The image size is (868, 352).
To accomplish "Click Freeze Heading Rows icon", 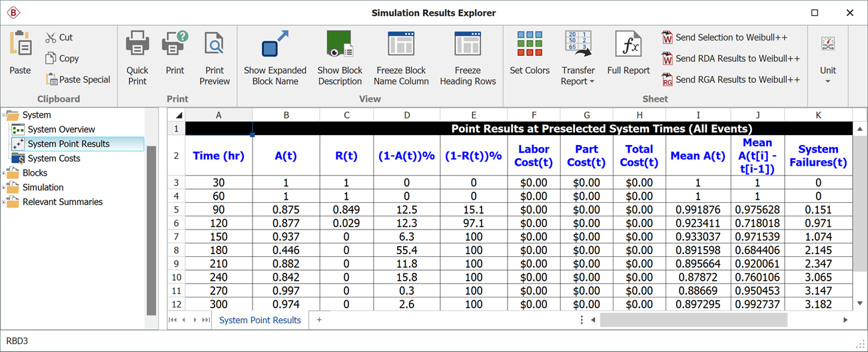I will pyautogui.click(x=468, y=45).
